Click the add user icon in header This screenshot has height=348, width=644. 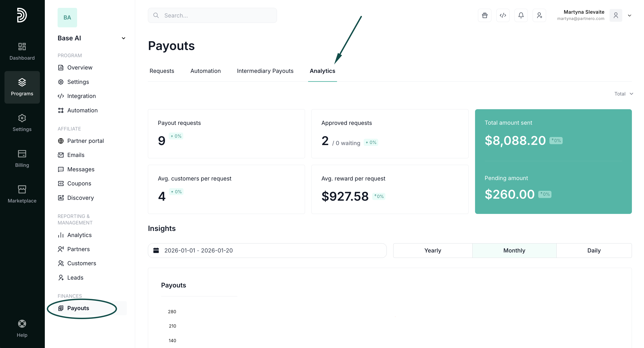click(x=539, y=15)
